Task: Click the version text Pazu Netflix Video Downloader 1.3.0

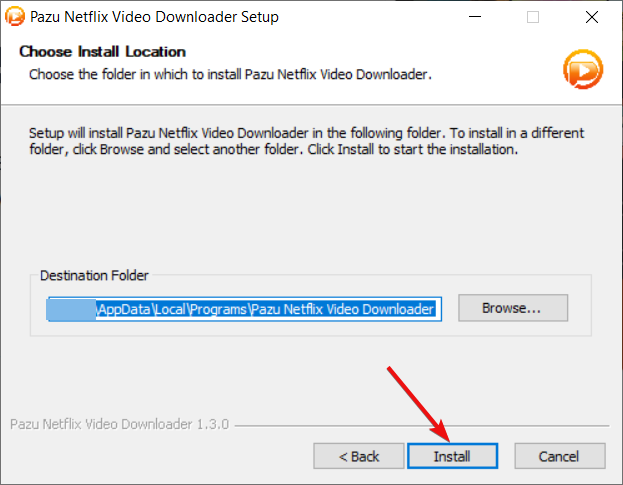Action: click(120, 424)
